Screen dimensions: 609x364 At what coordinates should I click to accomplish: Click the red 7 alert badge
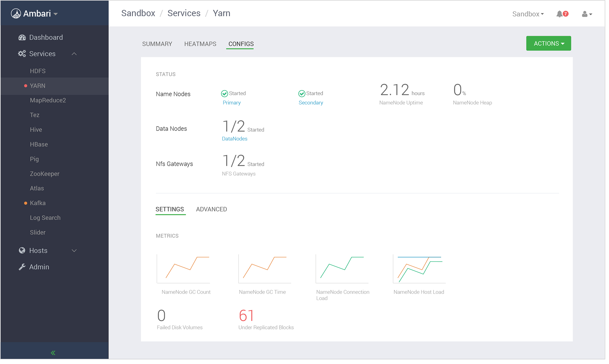click(566, 14)
